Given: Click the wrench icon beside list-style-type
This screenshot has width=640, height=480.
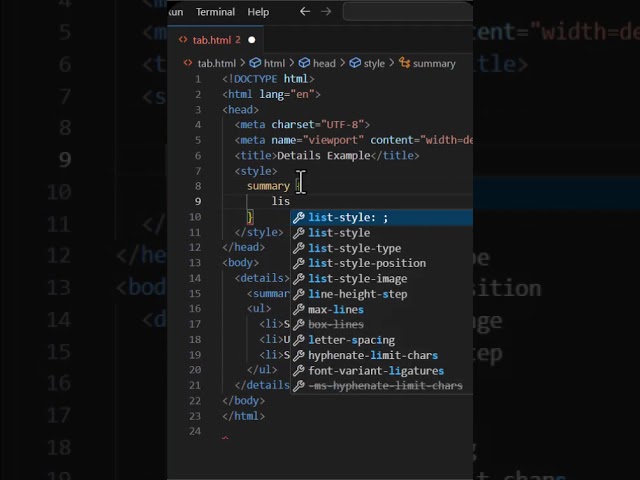Looking at the screenshot, I should [299, 248].
